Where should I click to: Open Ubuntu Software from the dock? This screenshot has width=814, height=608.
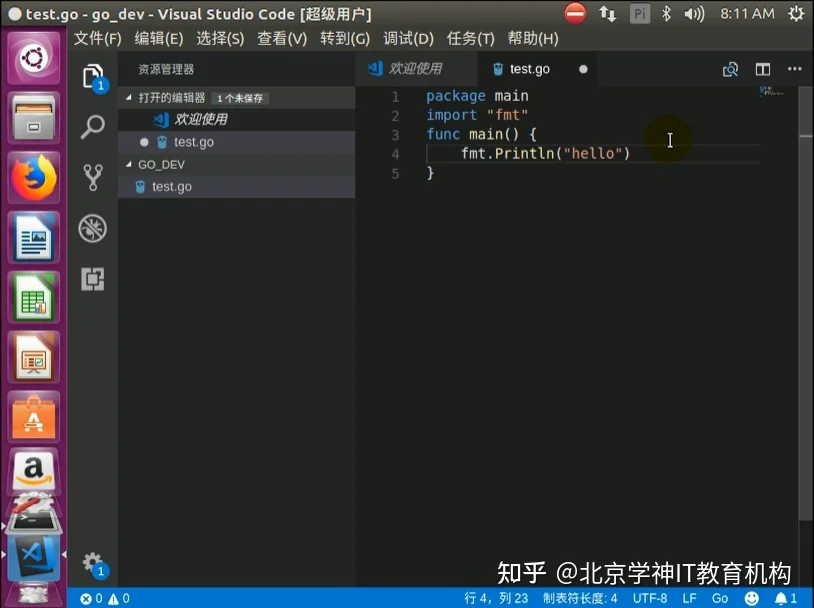coord(34,417)
